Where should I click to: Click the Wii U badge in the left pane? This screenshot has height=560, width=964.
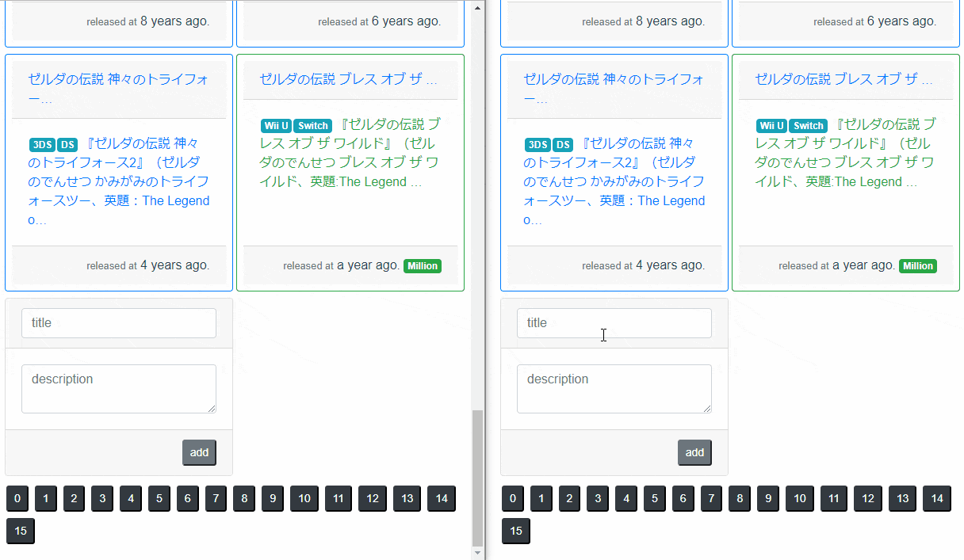(277, 125)
